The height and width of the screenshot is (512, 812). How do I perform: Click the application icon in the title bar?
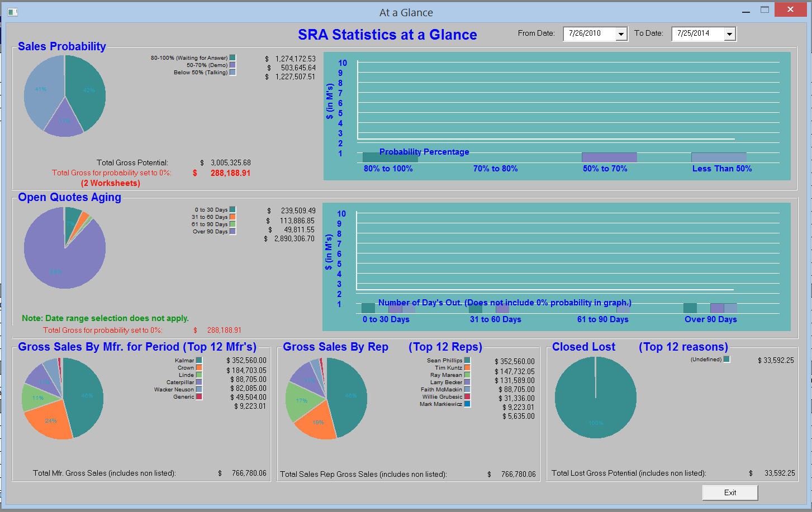12,12
